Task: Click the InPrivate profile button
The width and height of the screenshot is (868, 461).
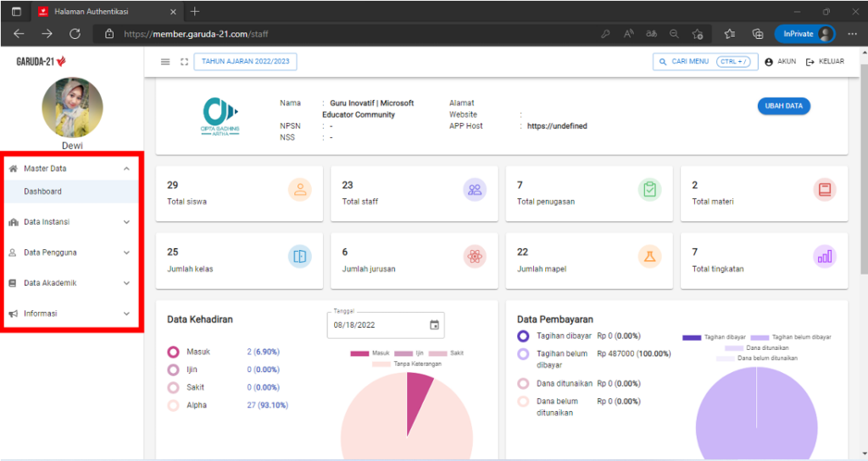Action: [x=804, y=34]
